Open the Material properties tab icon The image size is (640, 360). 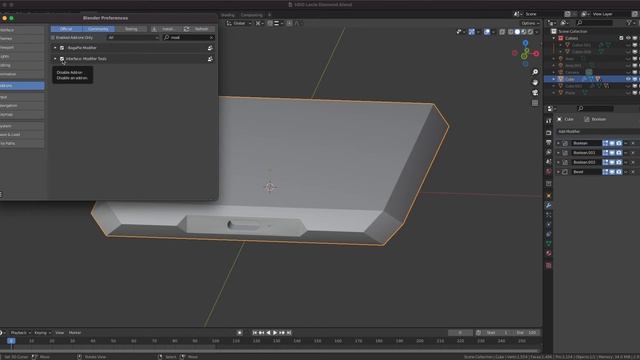pos(549,253)
